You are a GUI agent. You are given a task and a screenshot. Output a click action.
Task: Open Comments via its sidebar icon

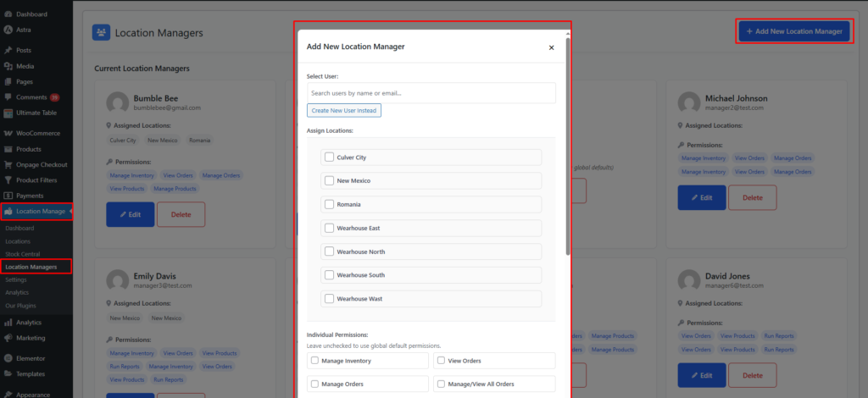(8, 97)
